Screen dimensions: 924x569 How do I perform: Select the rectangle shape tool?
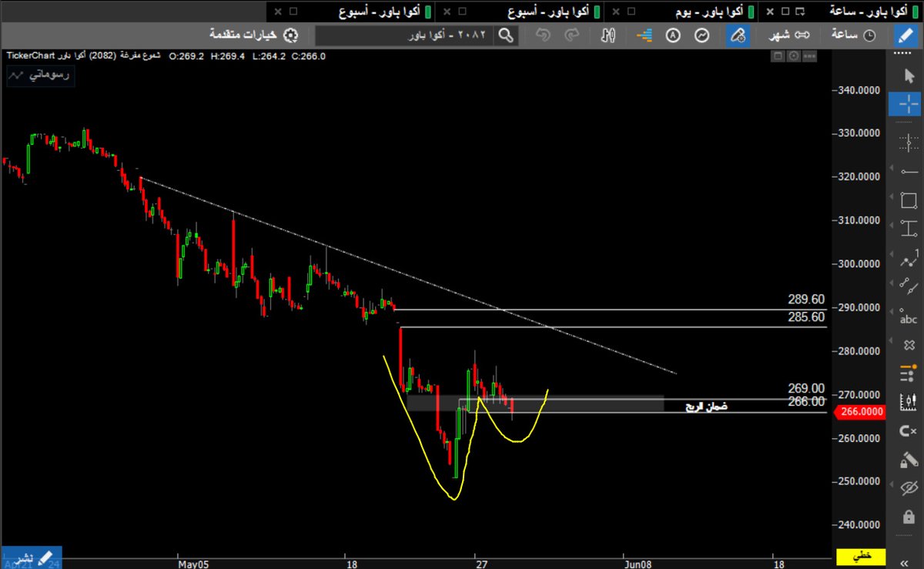(908, 200)
